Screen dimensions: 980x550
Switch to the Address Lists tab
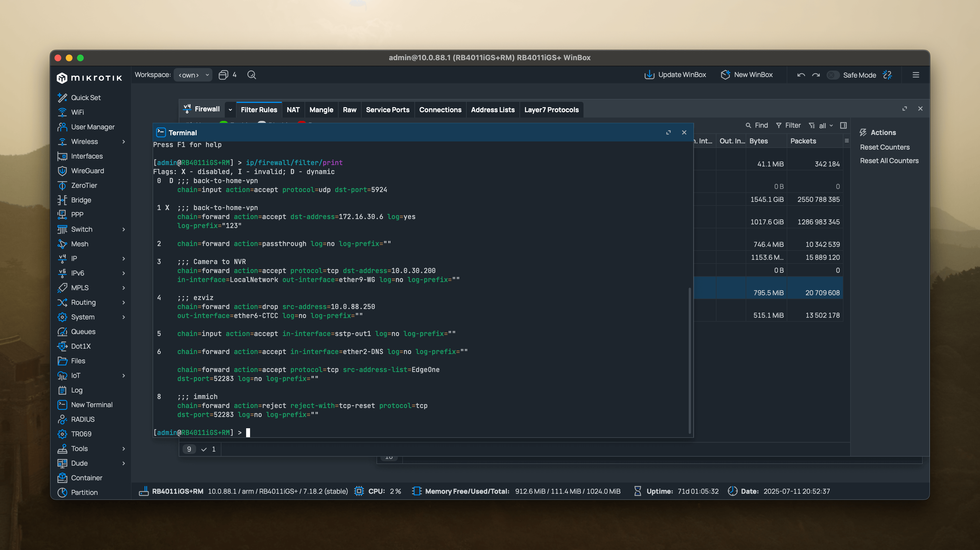[x=493, y=110]
